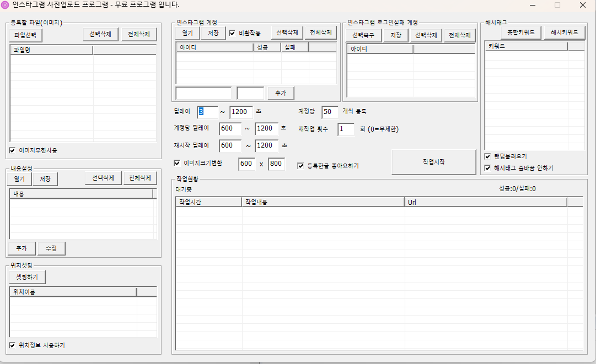Click the 선택복구 button
This screenshot has width=596, height=364.
pos(363,35)
